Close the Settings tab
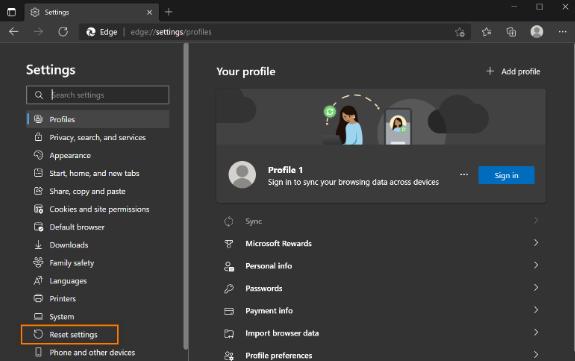This screenshot has width=575, height=361. [x=149, y=12]
